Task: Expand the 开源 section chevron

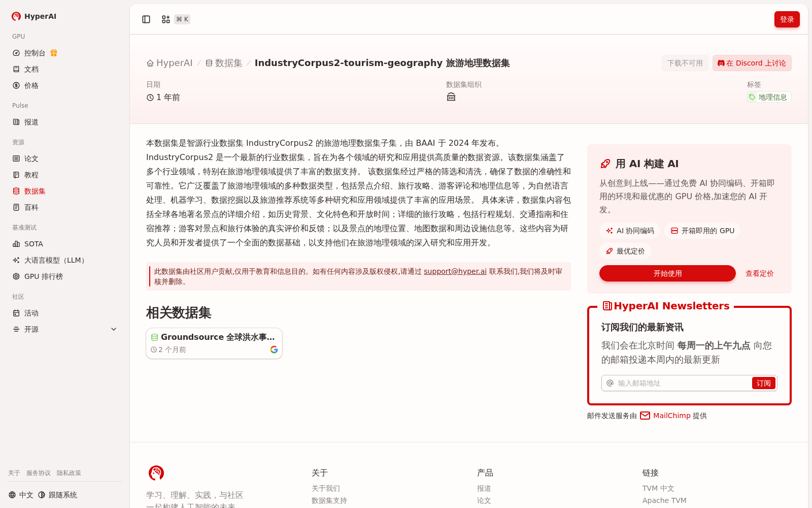Action: coord(114,329)
